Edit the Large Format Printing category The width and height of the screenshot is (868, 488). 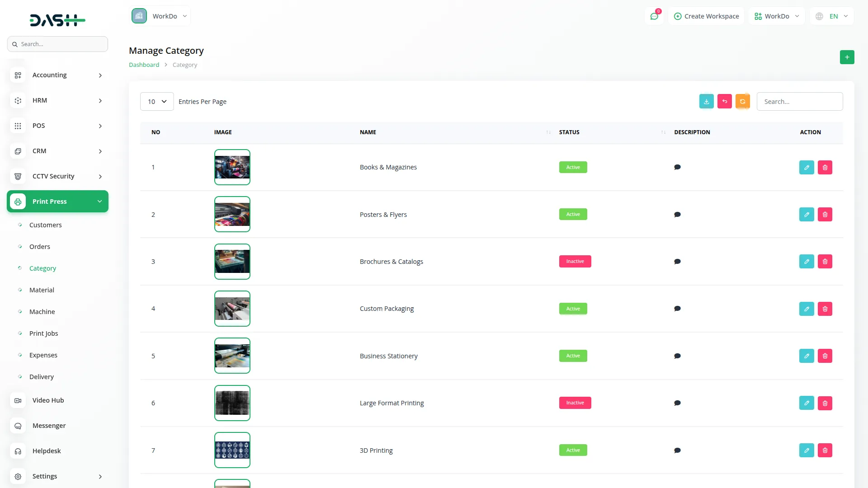(806, 403)
